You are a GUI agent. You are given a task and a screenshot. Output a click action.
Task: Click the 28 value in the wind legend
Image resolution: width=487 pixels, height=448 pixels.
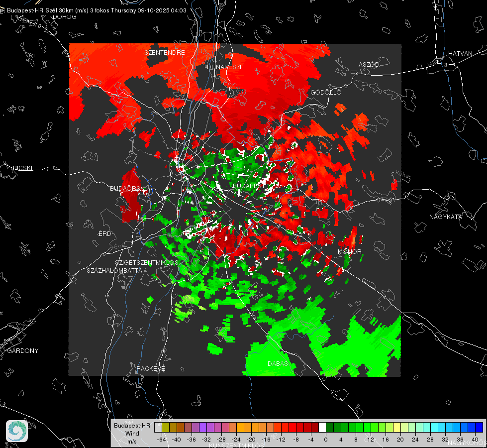430,440
